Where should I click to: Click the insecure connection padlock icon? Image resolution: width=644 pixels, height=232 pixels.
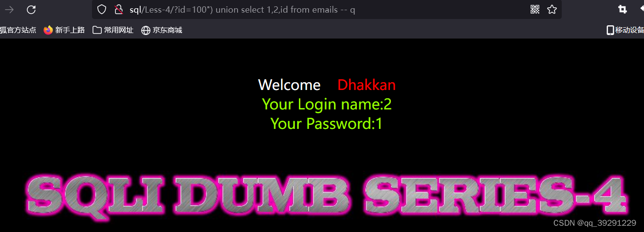pyautogui.click(x=118, y=9)
